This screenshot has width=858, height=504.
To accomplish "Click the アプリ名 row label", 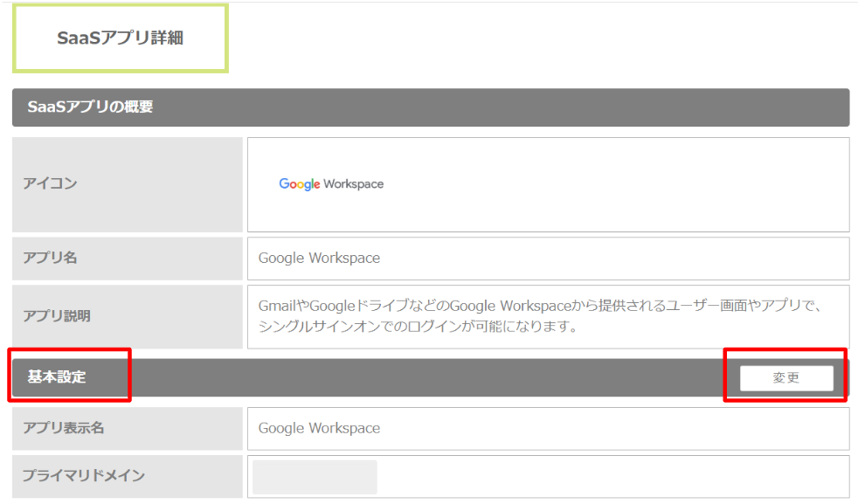I will [x=50, y=259].
